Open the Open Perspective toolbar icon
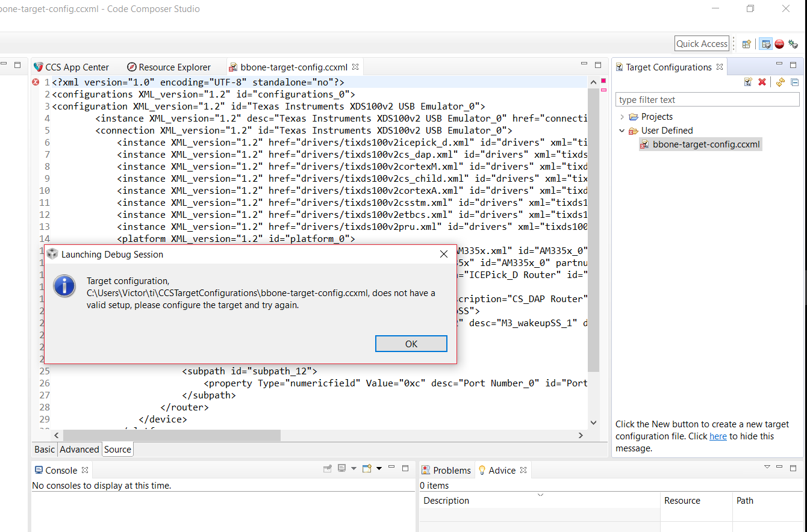Viewport: 807px width, 532px height. [x=747, y=43]
